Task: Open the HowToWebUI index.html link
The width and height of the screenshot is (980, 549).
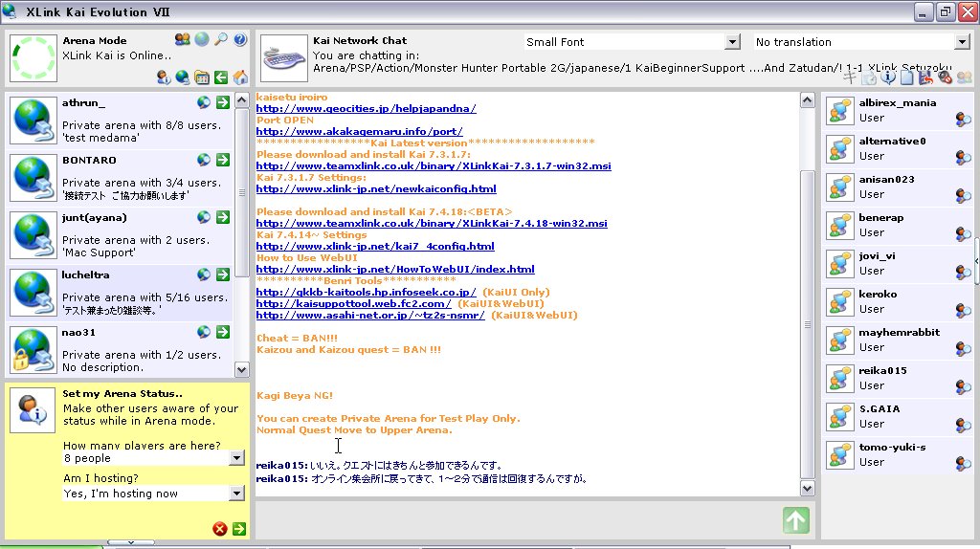Action: 395,270
